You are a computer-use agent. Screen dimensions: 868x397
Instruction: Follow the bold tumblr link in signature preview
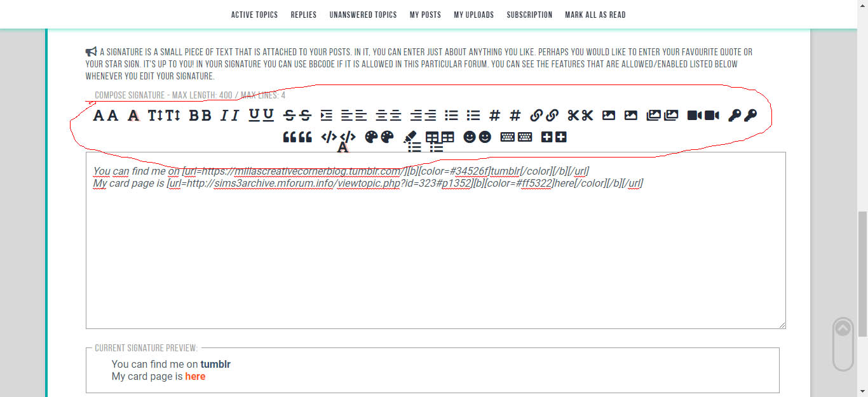tap(215, 365)
